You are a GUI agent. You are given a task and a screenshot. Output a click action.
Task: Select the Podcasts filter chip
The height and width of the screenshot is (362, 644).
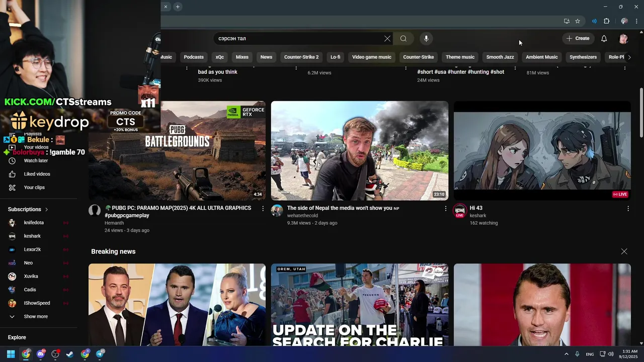coord(194,57)
